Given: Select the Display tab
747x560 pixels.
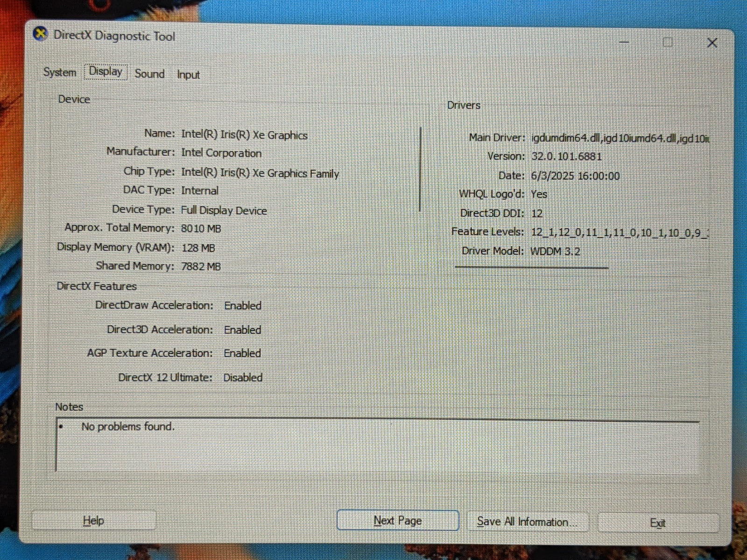Looking at the screenshot, I should [106, 72].
